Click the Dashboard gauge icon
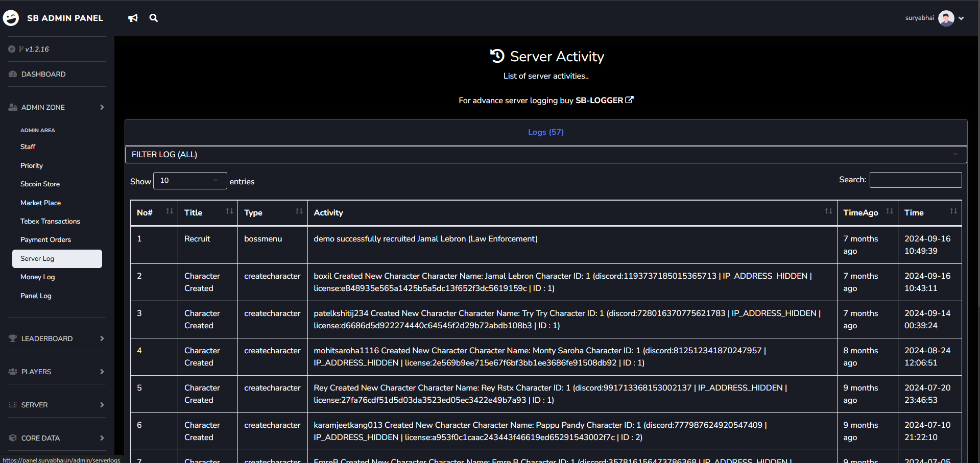Image resolution: width=980 pixels, height=463 pixels. (x=13, y=75)
